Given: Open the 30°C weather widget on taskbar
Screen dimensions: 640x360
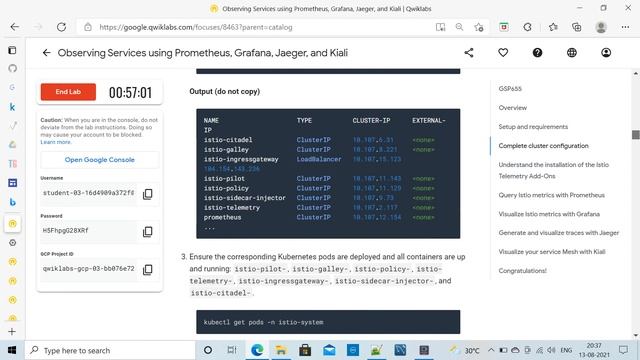Looking at the screenshot, I should point(464,350).
